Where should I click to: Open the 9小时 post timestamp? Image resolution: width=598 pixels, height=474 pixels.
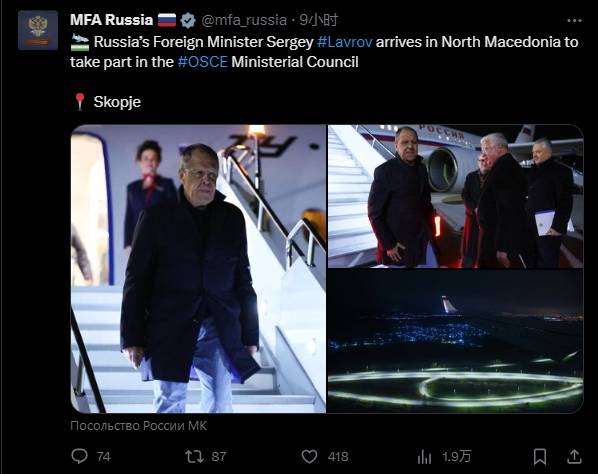tap(318, 20)
